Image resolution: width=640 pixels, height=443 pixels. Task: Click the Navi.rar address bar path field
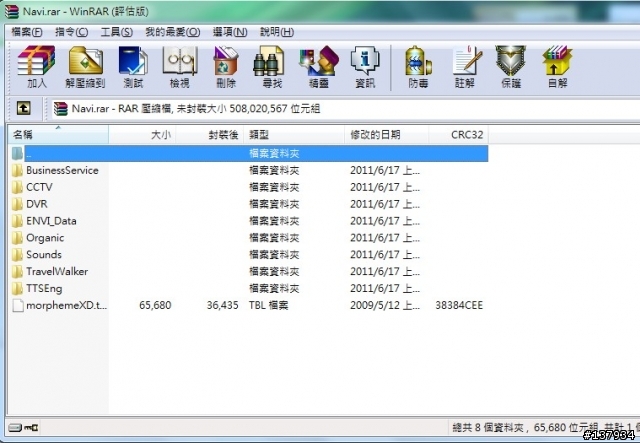345,109
